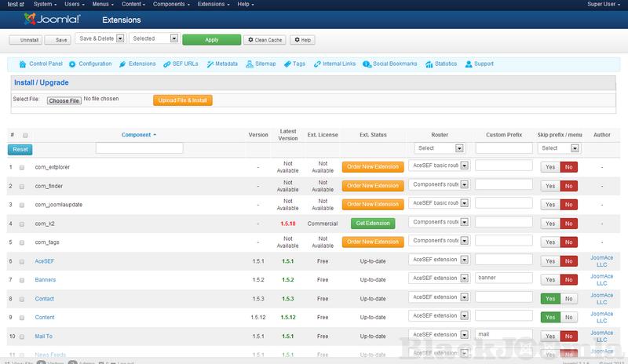Open SEF URLs section
The image size is (628, 364).
click(166, 64)
